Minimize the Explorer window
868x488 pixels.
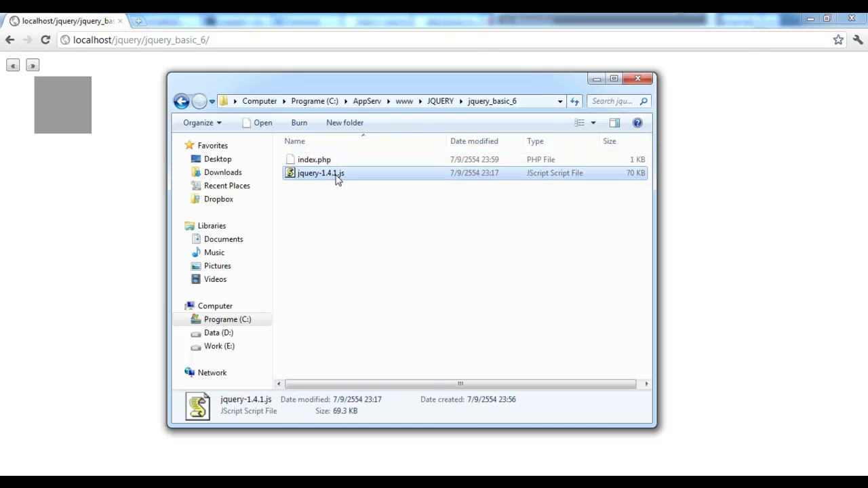click(x=597, y=79)
